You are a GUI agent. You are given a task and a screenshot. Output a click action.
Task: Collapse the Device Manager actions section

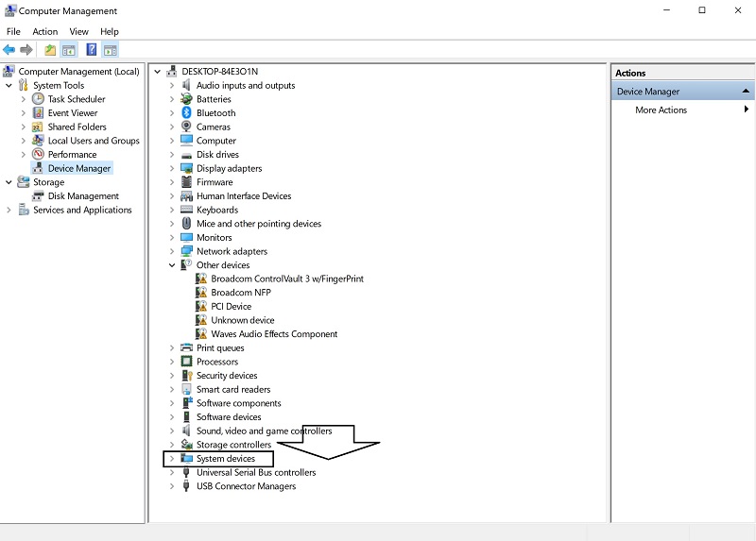tap(746, 91)
